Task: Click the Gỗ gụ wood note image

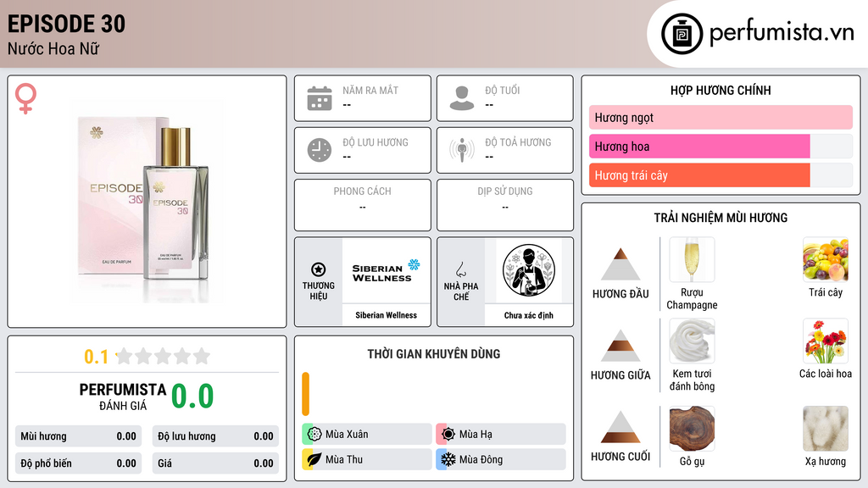Action: pyautogui.click(x=692, y=428)
